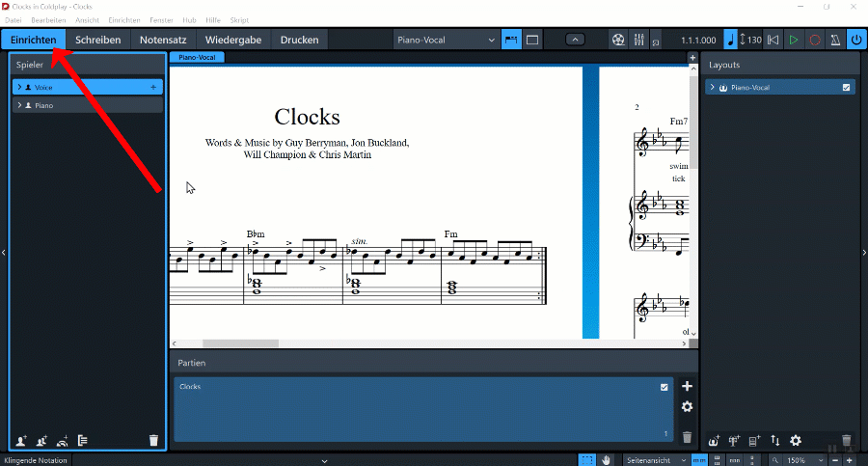Viewport: 868px width, 466px height.
Task: Switch to Wiedergabe mode tab
Action: pyautogui.click(x=233, y=40)
